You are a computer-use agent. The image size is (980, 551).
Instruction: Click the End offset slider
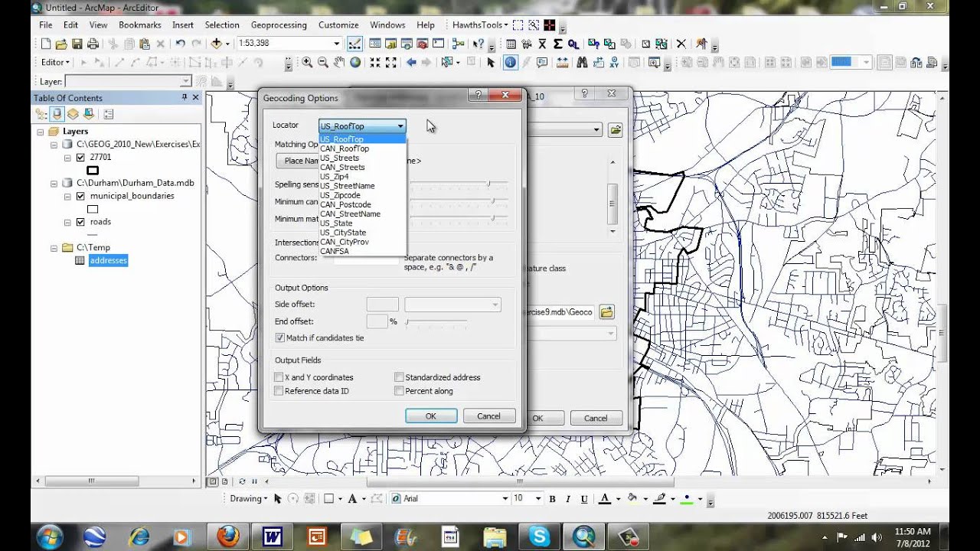click(x=436, y=321)
